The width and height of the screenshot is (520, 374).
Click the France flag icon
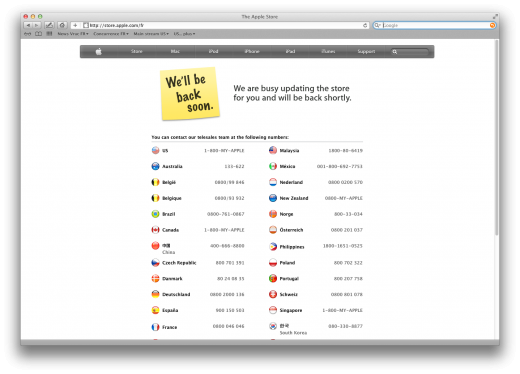click(x=155, y=327)
